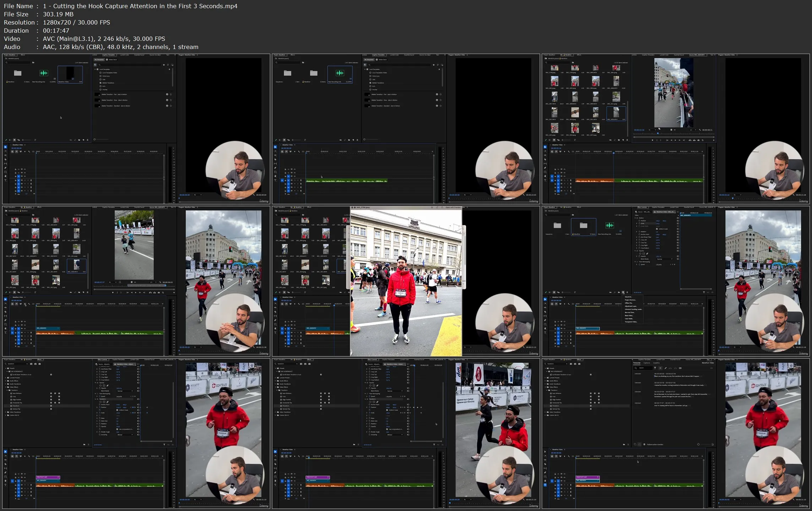812x511 pixels.
Task: Uncheck Matted Transitions checkbox in the first frame
Action: (x=100, y=83)
